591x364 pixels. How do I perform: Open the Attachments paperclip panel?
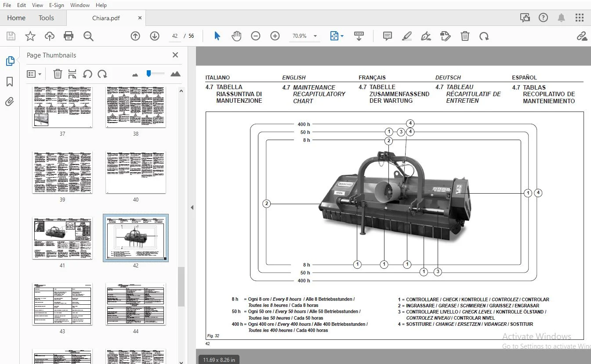pos(10,102)
